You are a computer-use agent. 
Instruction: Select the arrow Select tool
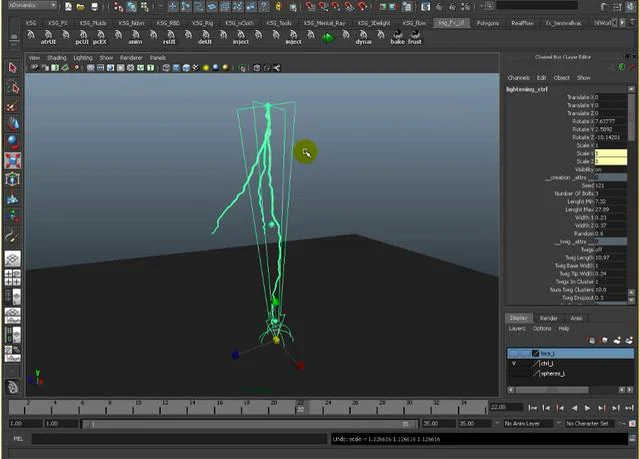(13, 68)
